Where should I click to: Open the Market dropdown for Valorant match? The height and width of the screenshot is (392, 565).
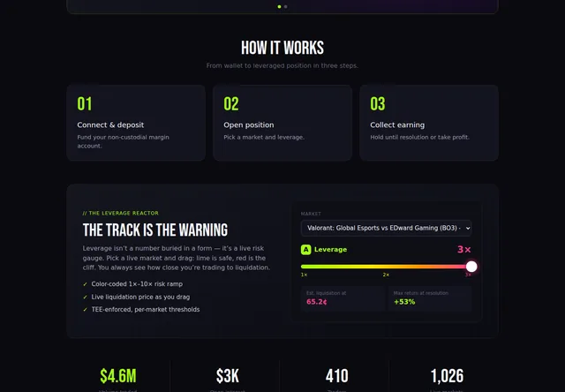386,228
